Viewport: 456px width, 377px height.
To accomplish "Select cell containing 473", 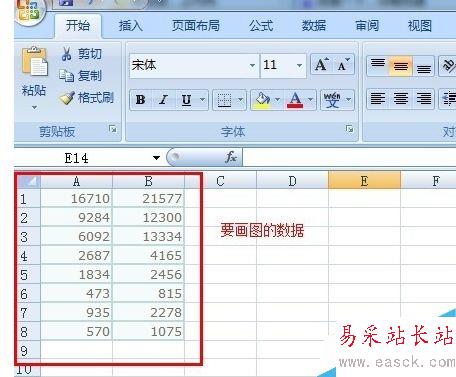I will [77, 294].
